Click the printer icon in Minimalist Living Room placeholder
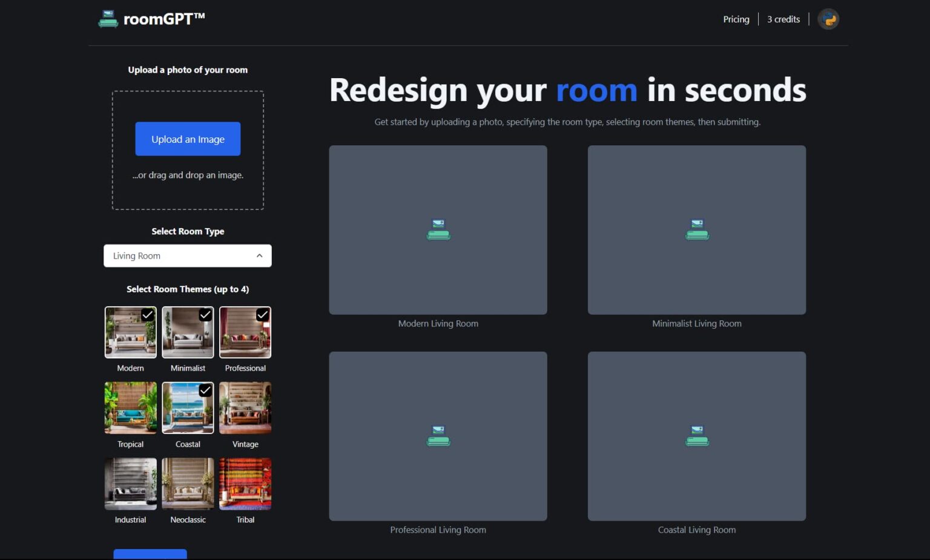This screenshot has width=930, height=560. [x=697, y=229]
